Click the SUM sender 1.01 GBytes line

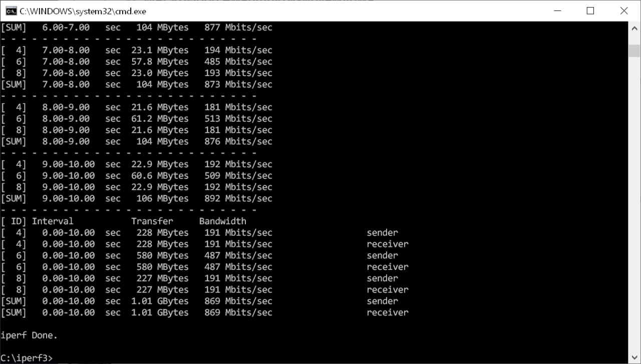click(x=199, y=301)
